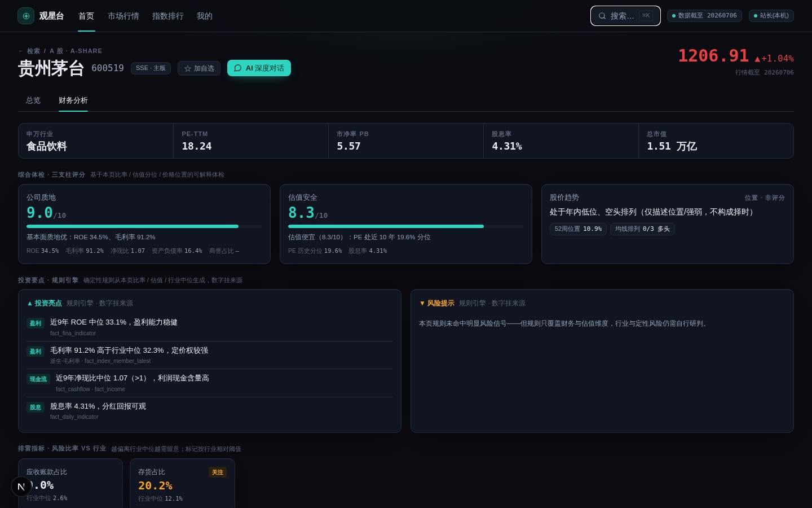This screenshot has width=812, height=508.
Task: Select the 财务分析 tab
Action: coord(73,100)
